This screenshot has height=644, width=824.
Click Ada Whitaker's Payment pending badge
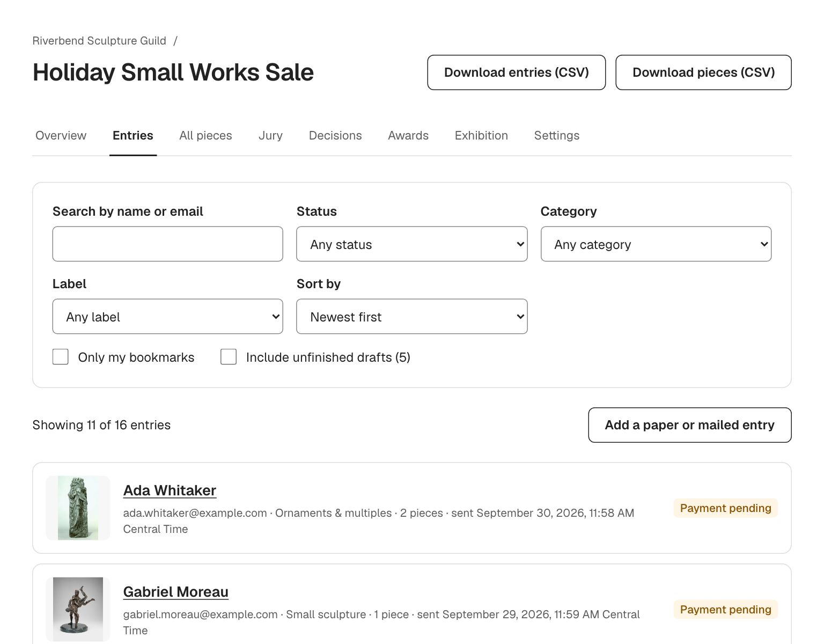725,508
